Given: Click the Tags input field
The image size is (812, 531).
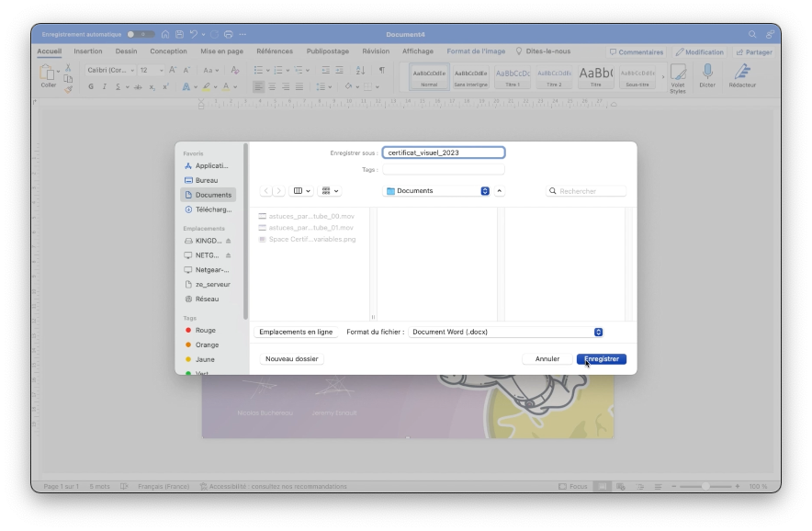Looking at the screenshot, I should (x=443, y=170).
